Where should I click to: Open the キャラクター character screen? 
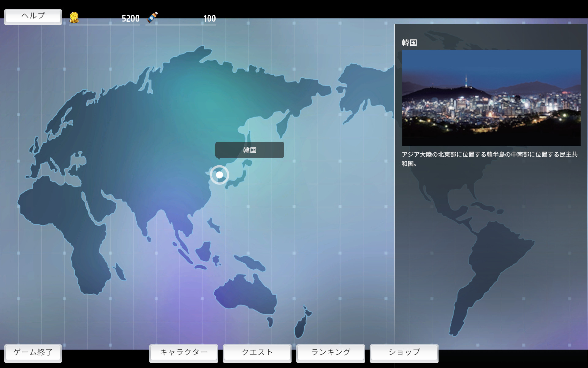[x=183, y=353]
